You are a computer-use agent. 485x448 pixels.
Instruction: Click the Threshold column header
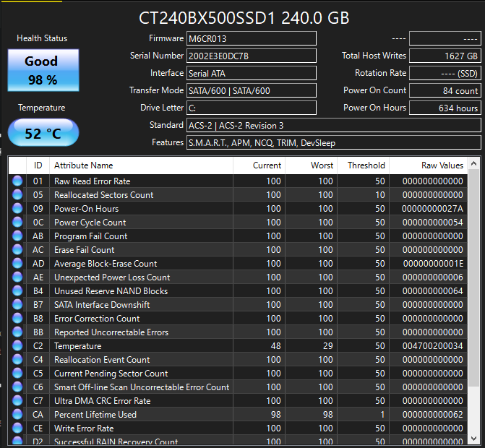363,165
